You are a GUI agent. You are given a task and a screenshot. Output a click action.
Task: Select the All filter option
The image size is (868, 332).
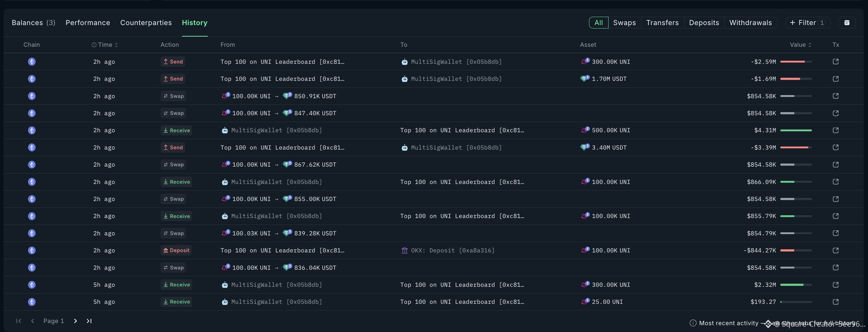[598, 23]
